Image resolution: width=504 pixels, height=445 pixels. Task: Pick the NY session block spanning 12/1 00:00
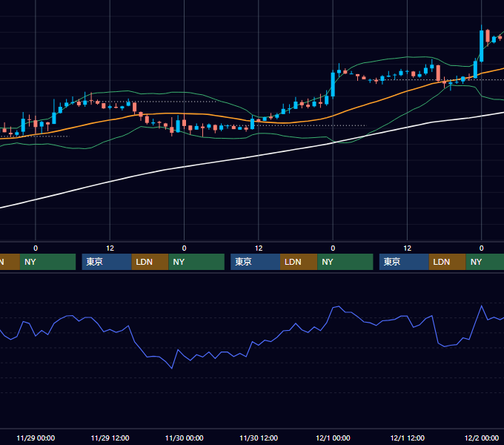point(345,262)
